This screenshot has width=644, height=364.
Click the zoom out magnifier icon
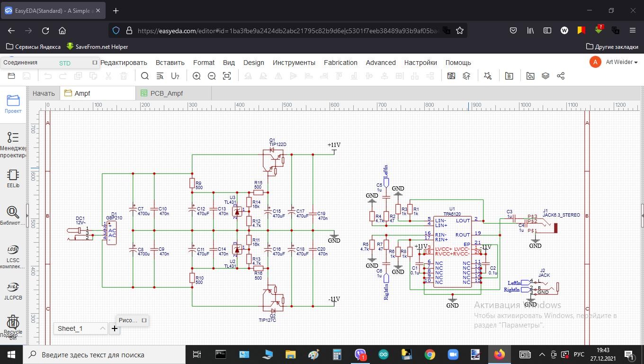click(x=212, y=76)
